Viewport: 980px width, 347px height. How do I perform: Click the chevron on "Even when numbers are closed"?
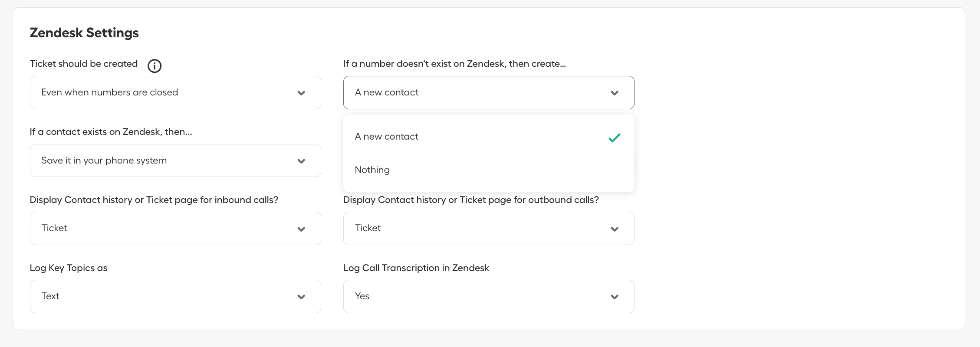click(x=301, y=92)
